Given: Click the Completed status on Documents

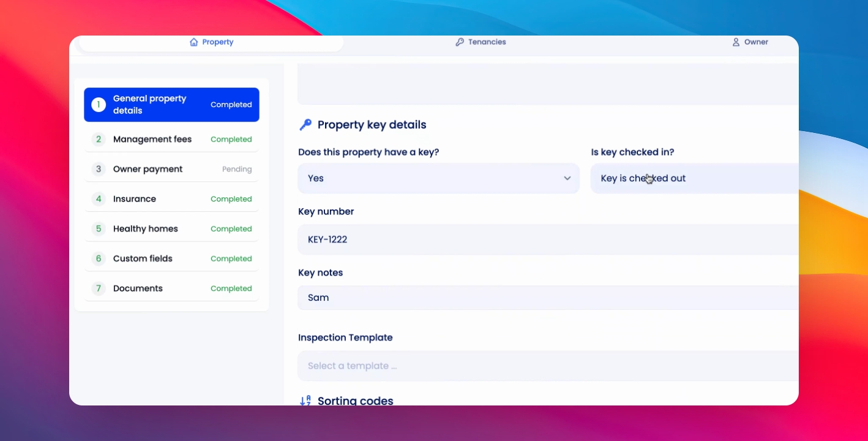Looking at the screenshot, I should (x=231, y=288).
